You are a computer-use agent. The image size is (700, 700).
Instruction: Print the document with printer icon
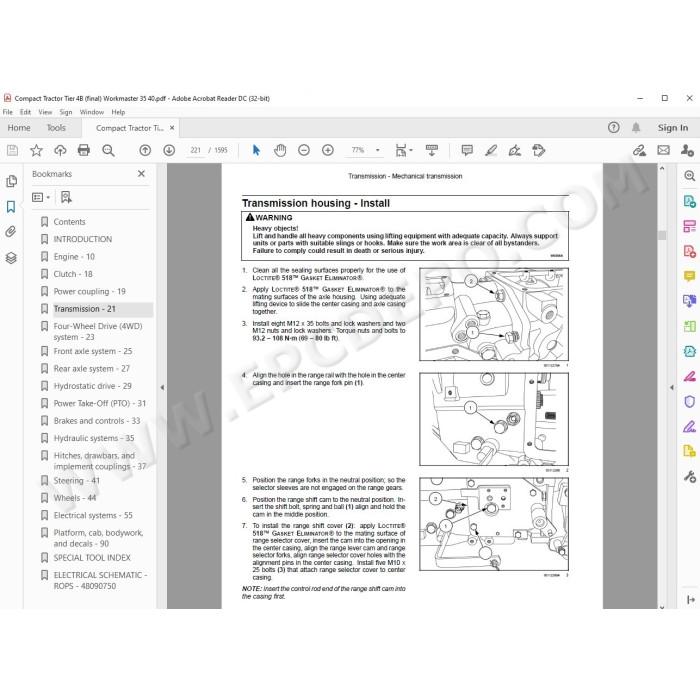[83, 150]
